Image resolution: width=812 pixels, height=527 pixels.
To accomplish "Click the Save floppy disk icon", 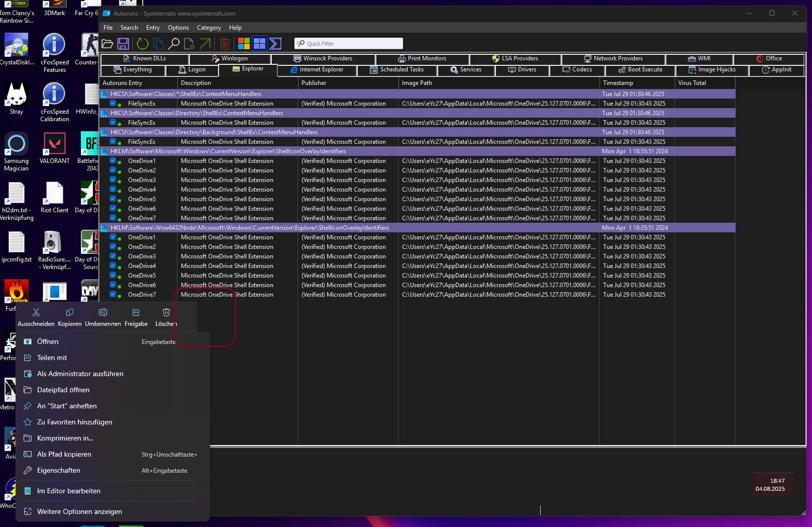I will pyautogui.click(x=123, y=44).
